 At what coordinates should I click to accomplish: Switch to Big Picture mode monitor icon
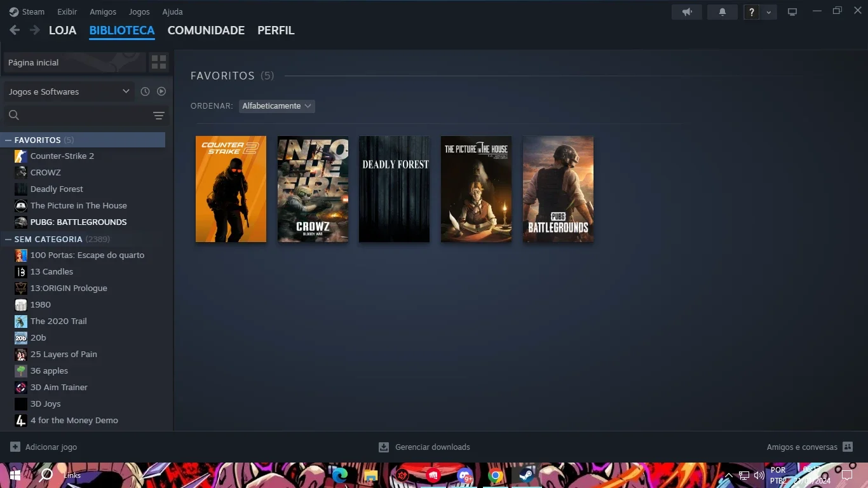point(792,12)
